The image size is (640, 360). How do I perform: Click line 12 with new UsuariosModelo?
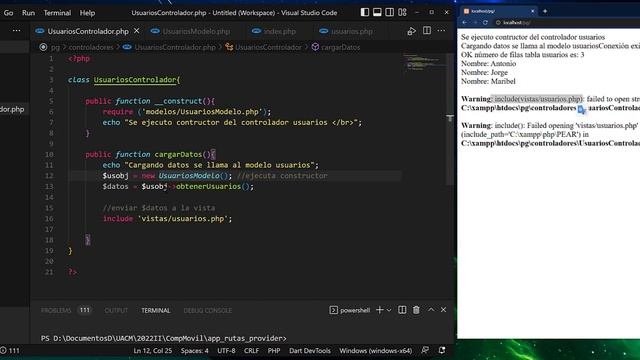[215, 176]
